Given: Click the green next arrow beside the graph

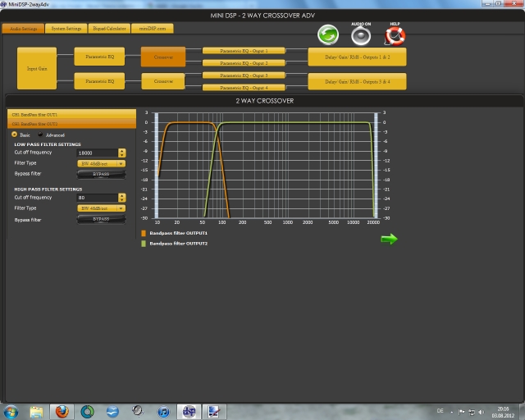Looking at the screenshot, I should [389, 239].
